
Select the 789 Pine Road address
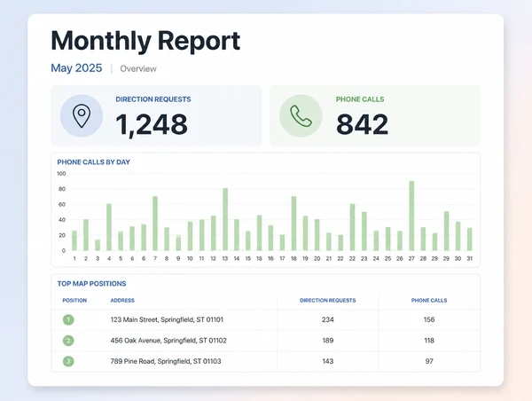click(166, 361)
